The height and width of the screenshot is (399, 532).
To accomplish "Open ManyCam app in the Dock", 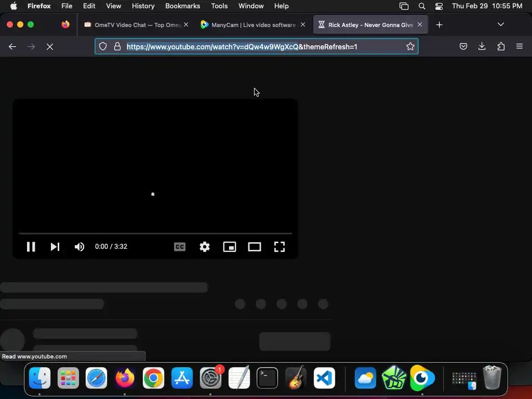I will pyautogui.click(x=422, y=378).
